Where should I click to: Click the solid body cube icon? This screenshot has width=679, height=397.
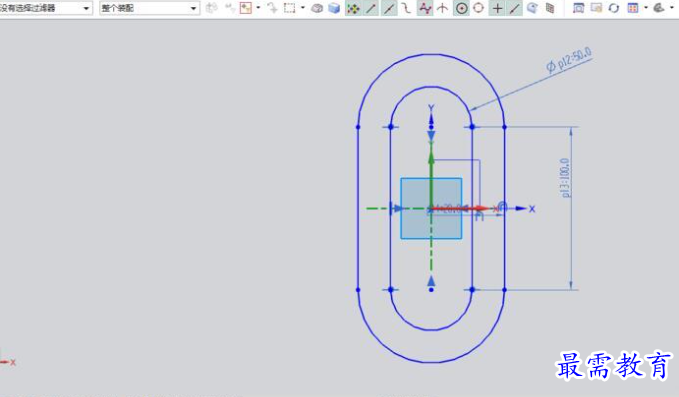334,8
